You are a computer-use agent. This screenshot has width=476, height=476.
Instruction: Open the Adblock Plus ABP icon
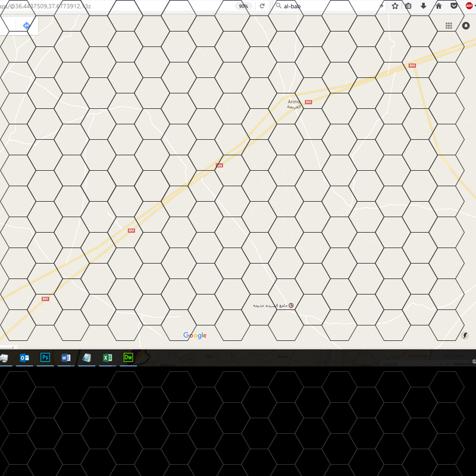pos(469,6)
